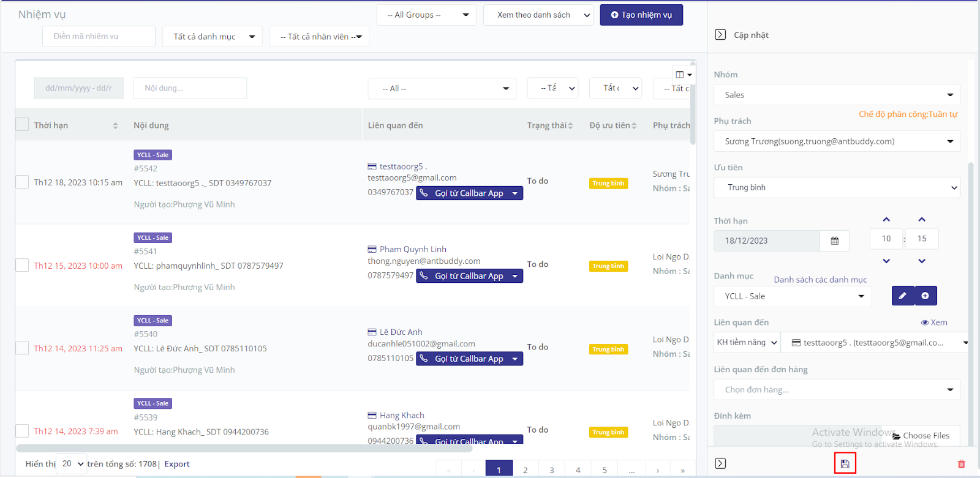
Task: Click the collapse icon beside Cập nhật
Action: 720,34
